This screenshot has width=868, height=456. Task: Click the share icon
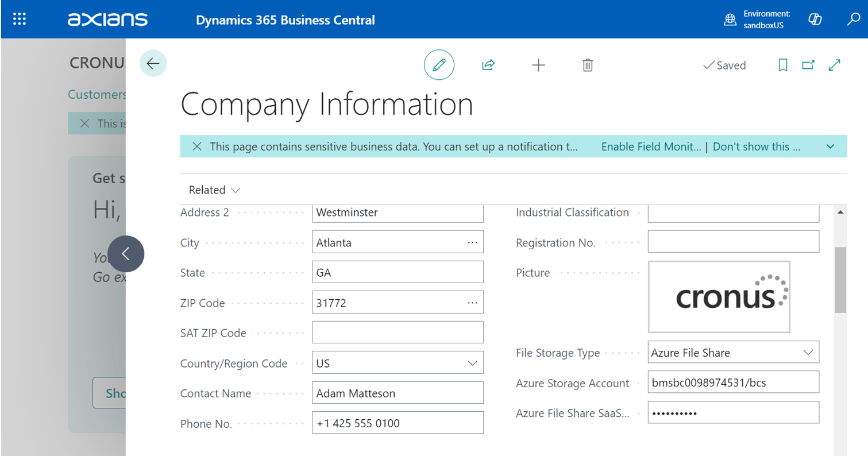(x=488, y=65)
